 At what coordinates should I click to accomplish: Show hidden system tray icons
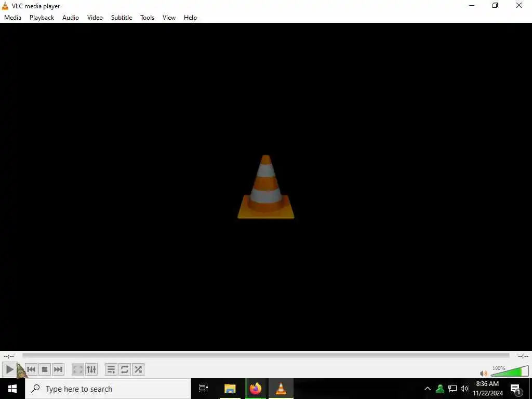(x=428, y=389)
